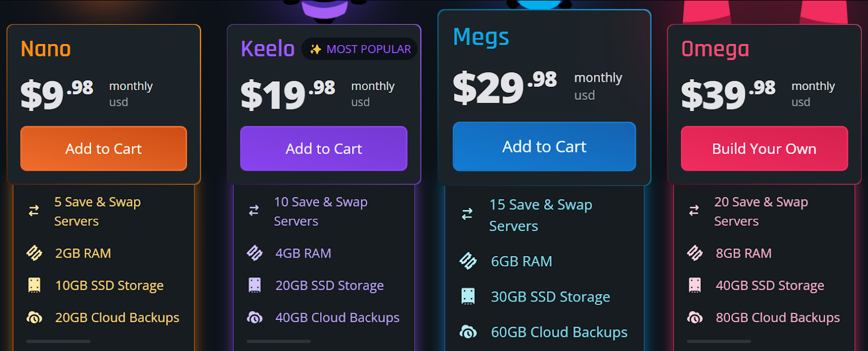This screenshot has height=351, width=868.
Task: Click the Nano SSD Storage icon
Action: click(x=34, y=285)
